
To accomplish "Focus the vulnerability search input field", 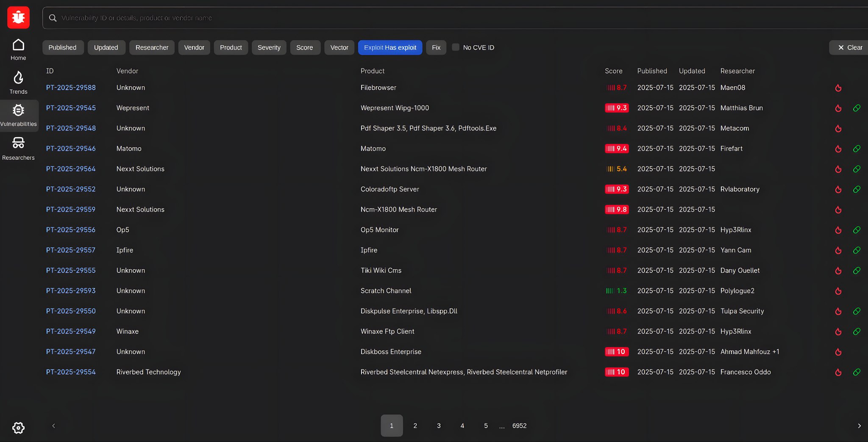I will [455, 18].
